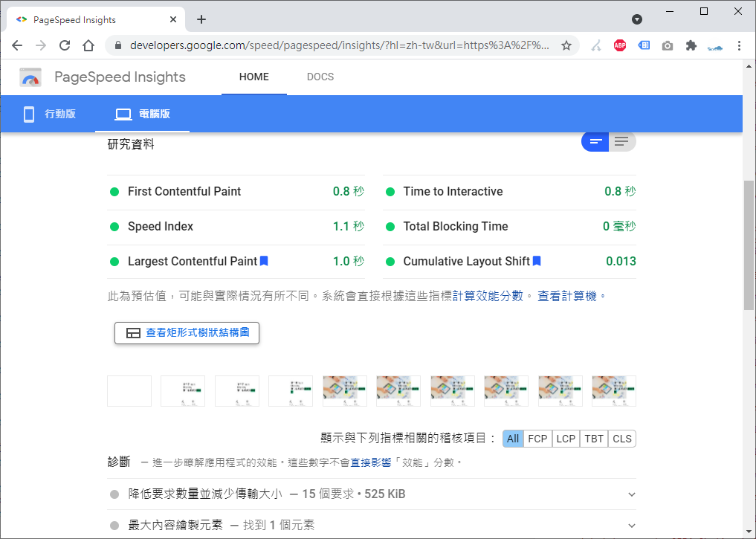Go back to the previous page
The width and height of the screenshot is (756, 539).
tap(17, 45)
